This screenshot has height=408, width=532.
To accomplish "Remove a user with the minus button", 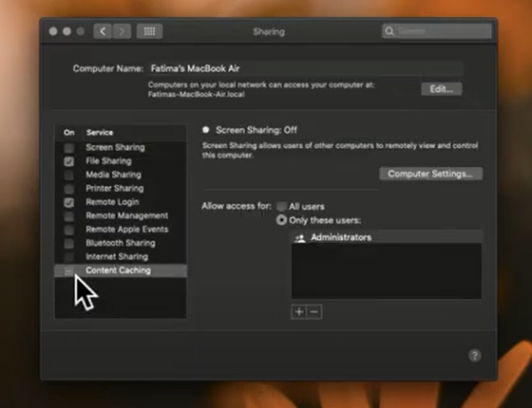I will (x=314, y=312).
